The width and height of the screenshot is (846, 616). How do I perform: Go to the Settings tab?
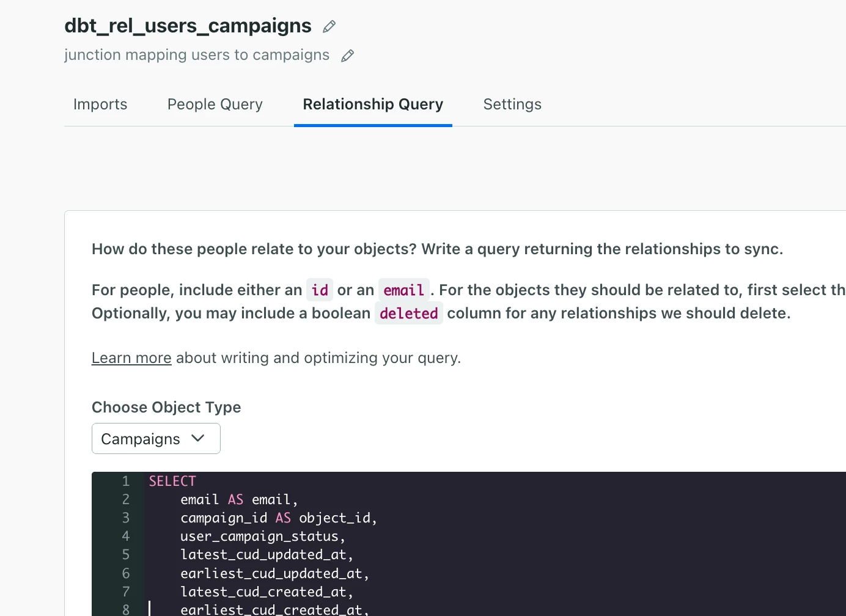[x=512, y=105]
